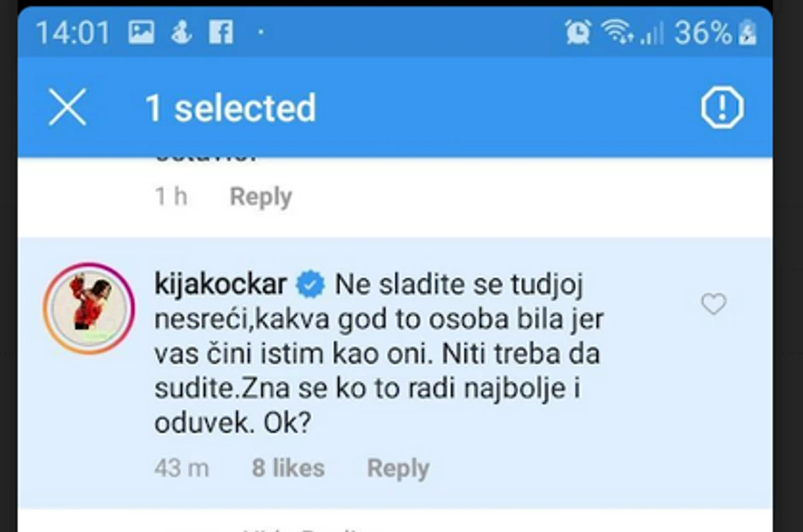Image resolution: width=803 pixels, height=532 pixels.
Task: Reply to kijakockar's comment
Action: tap(397, 468)
